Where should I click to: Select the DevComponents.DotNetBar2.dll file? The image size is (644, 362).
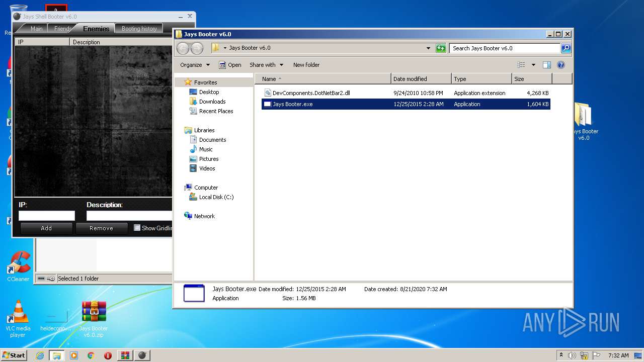311,93
